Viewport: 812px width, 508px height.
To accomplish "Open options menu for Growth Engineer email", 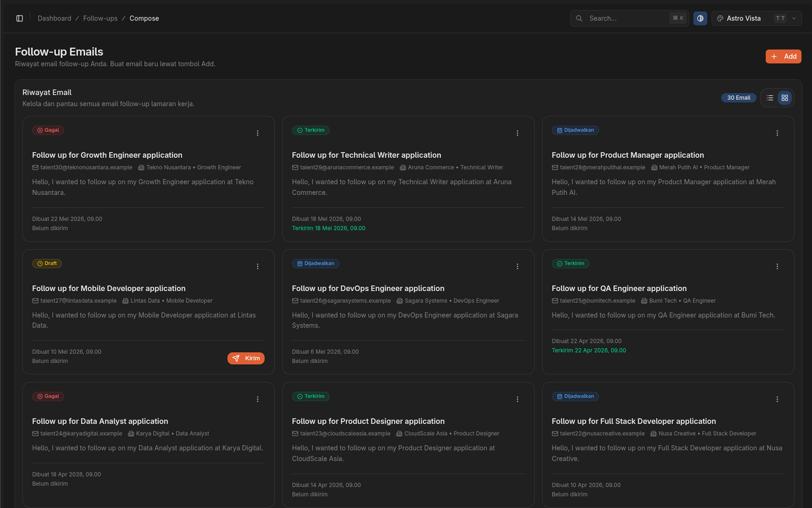I will click(258, 133).
